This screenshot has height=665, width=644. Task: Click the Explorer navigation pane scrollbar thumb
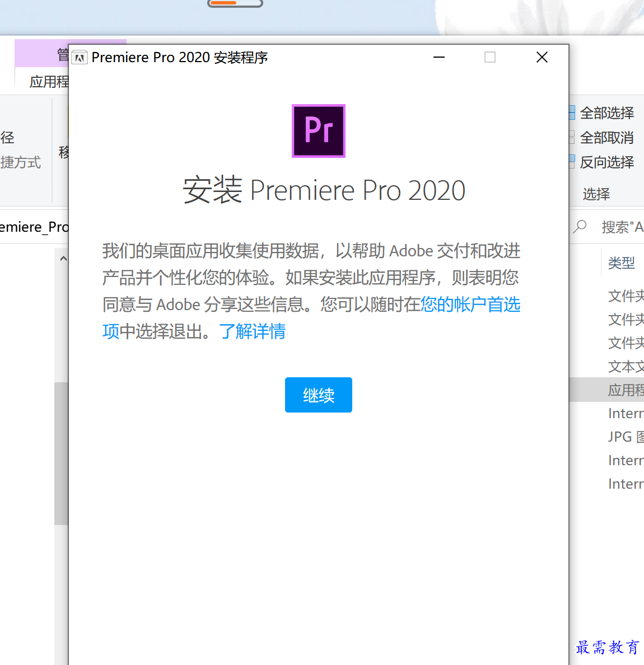click(62, 453)
